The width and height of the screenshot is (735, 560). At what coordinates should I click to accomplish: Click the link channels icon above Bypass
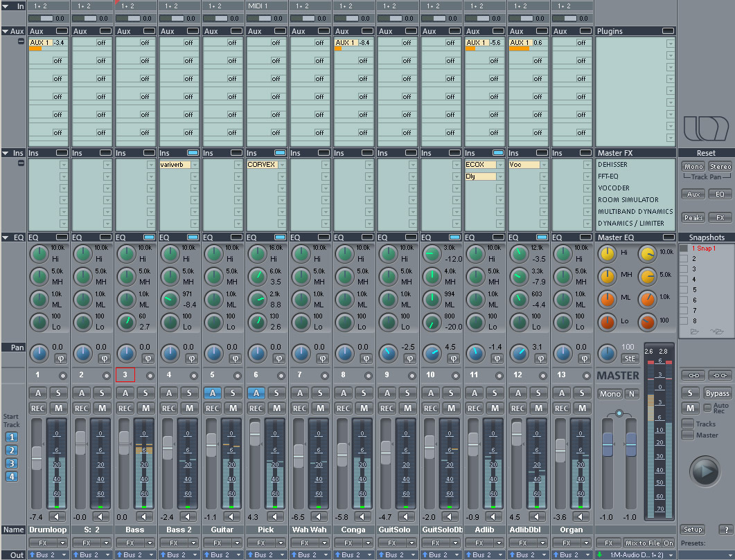pos(693,375)
